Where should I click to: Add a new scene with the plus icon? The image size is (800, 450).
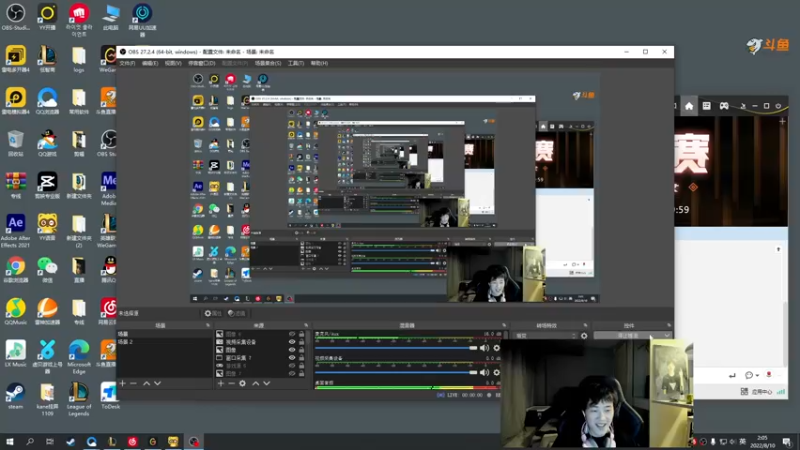(x=122, y=383)
